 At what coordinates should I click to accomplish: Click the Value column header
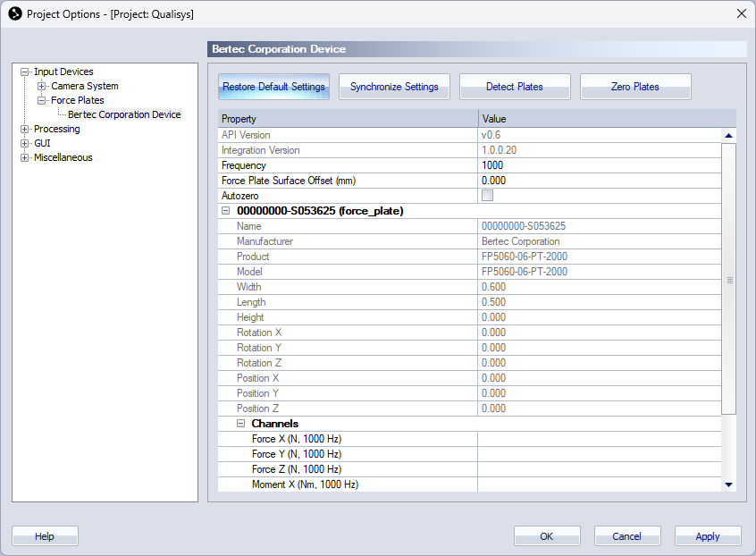607,119
